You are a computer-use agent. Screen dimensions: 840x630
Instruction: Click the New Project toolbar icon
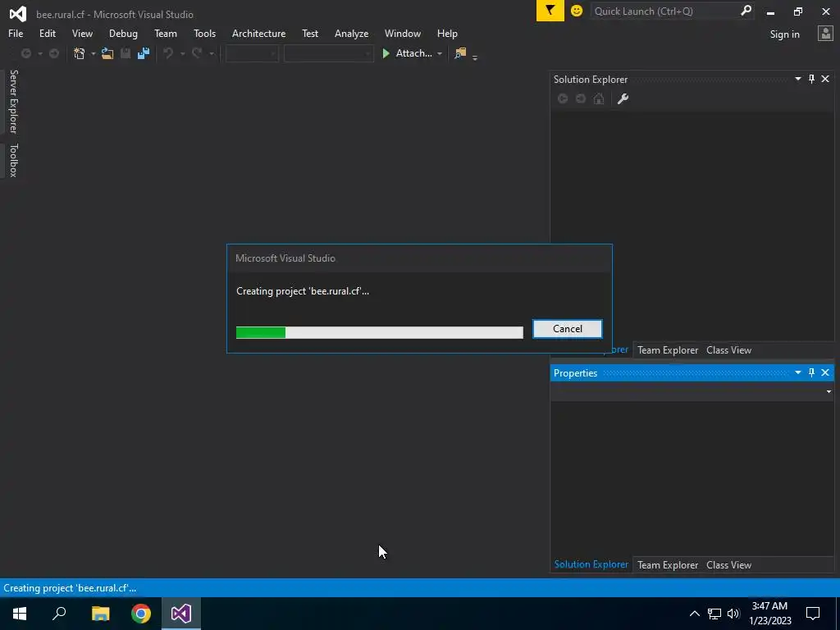(80, 53)
